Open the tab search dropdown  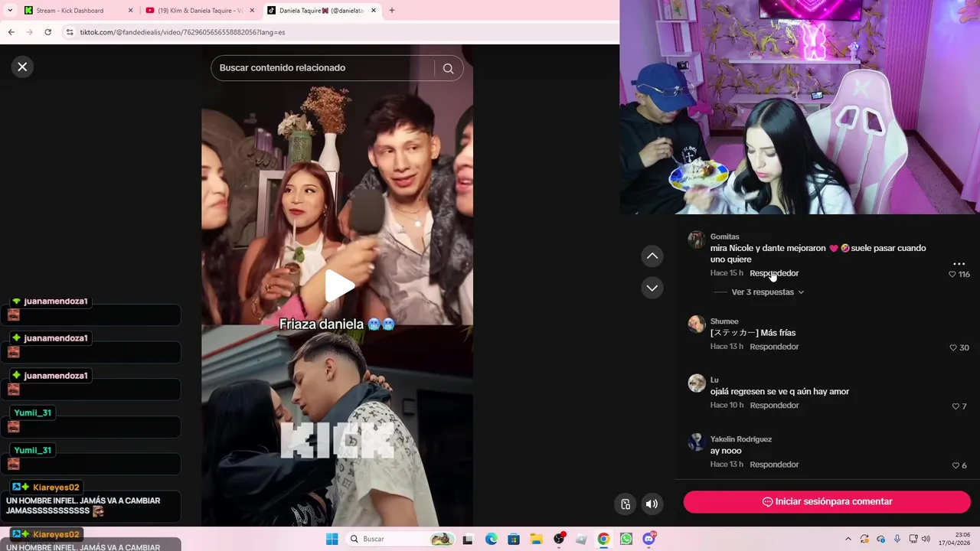9,11
